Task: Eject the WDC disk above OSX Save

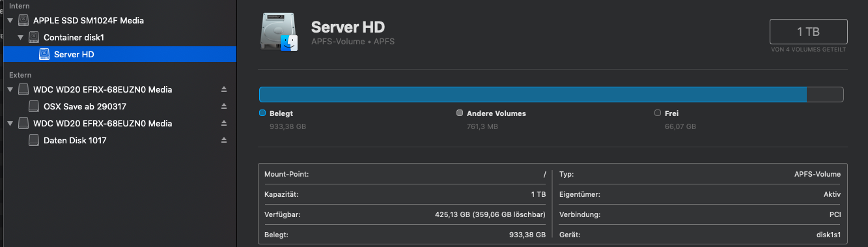Action: pos(224,89)
